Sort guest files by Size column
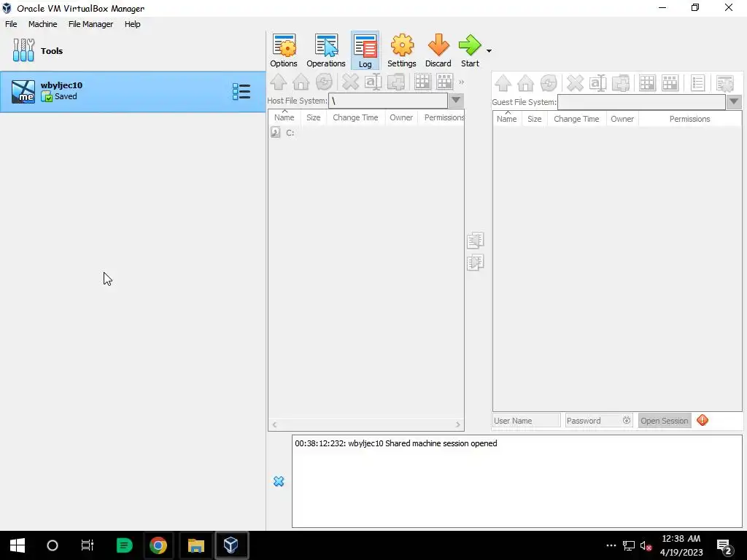The image size is (747, 560). tap(535, 119)
